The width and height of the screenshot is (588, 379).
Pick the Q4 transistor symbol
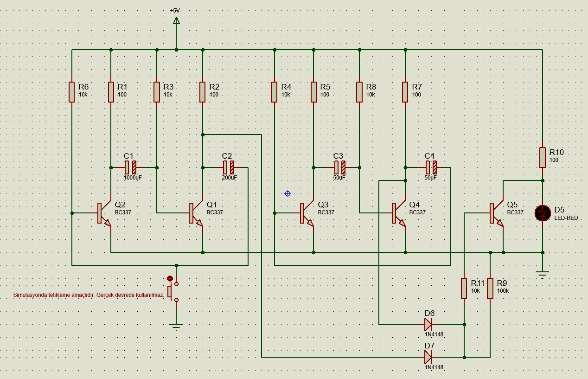(397, 213)
